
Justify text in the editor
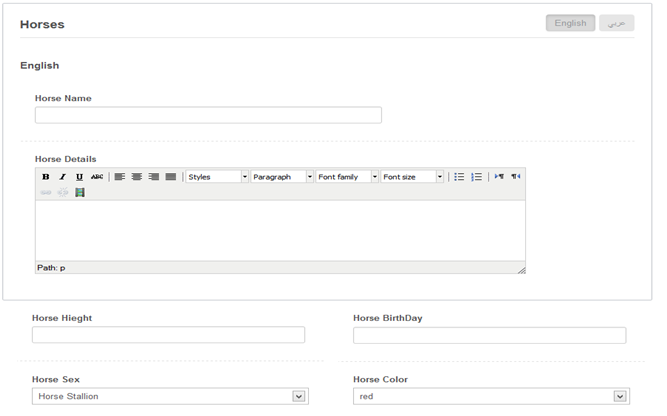(x=171, y=177)
